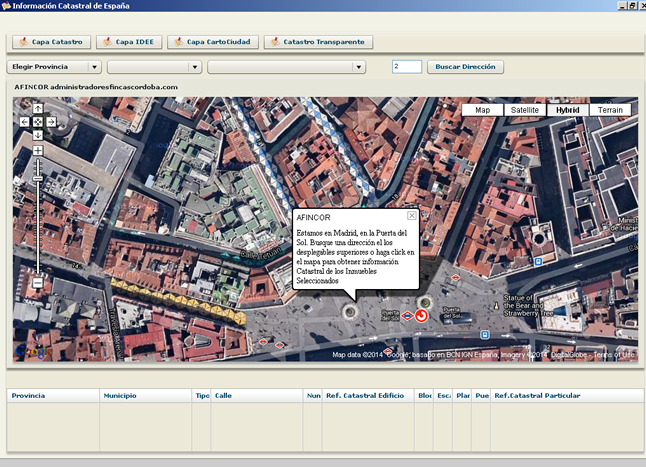The height and width of the screenshot is (467, 646).
Task: Click the map zoom slider handle
Action: click(x=37, y=178)
